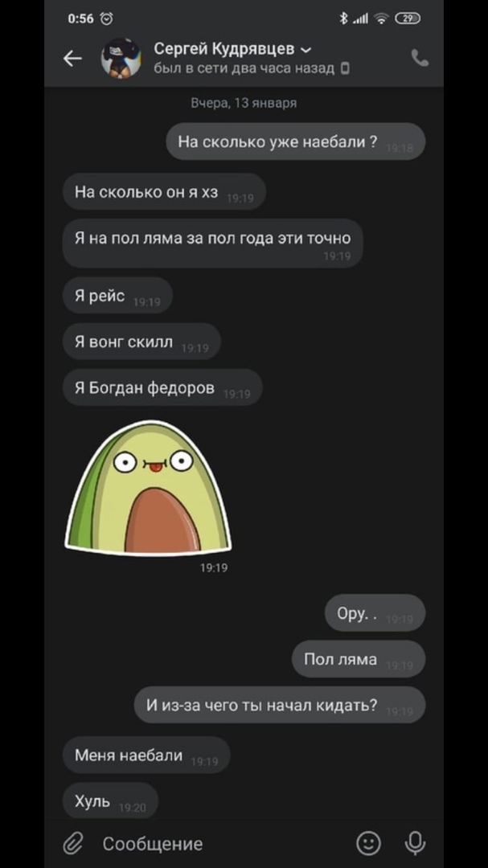
Task: Open the emoji smiley picker
Action: [368, 844]
